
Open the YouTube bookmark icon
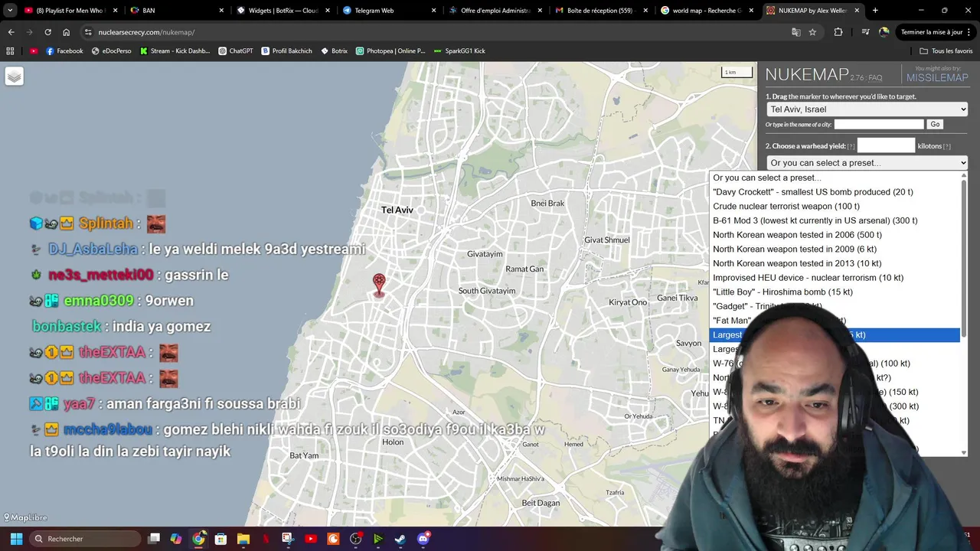(34, 51)
